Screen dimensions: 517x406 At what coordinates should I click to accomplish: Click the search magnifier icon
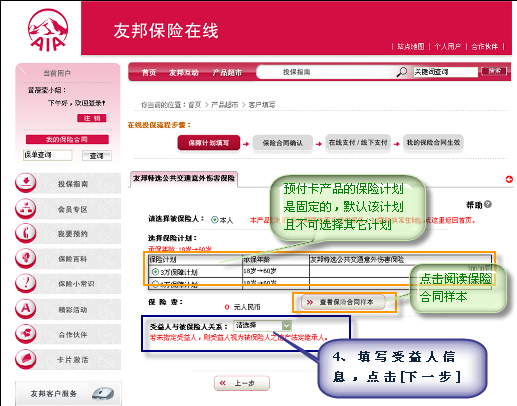pyautogui.click(x=402, y=72)
